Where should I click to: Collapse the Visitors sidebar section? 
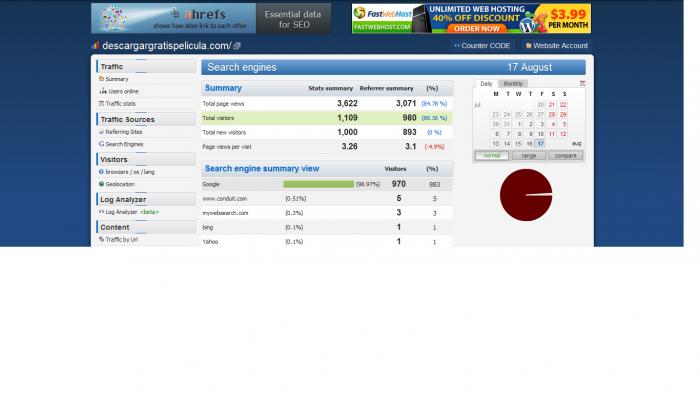pos(146,159)
